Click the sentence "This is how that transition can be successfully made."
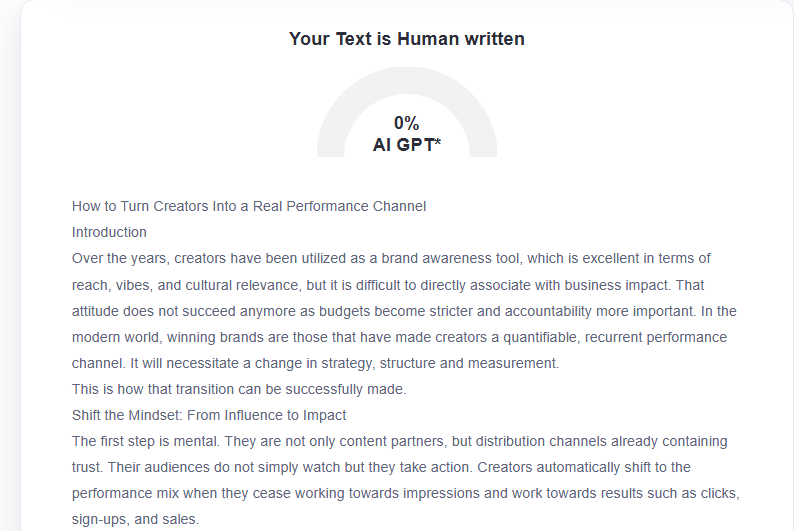Viewport: 794px width, 531px height. click(239, 389)
